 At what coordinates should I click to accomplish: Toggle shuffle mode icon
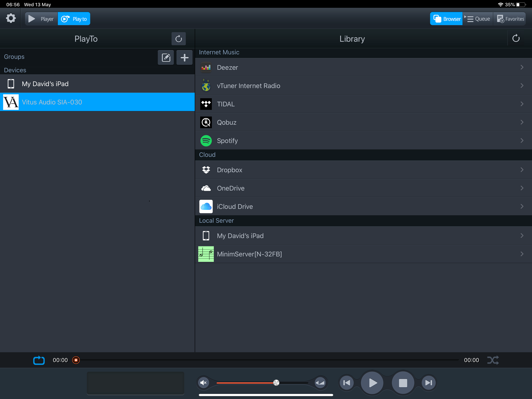pos(493,360)
